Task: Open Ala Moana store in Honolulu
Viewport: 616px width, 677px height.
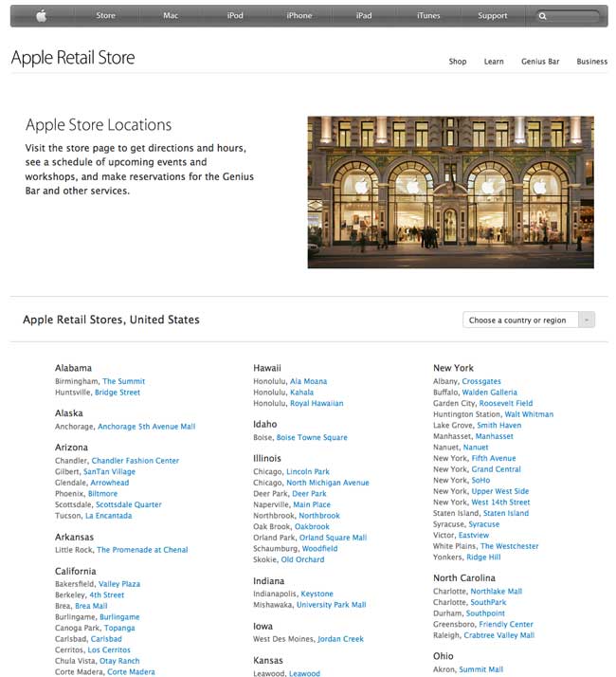Action: [x=308, y=381]
